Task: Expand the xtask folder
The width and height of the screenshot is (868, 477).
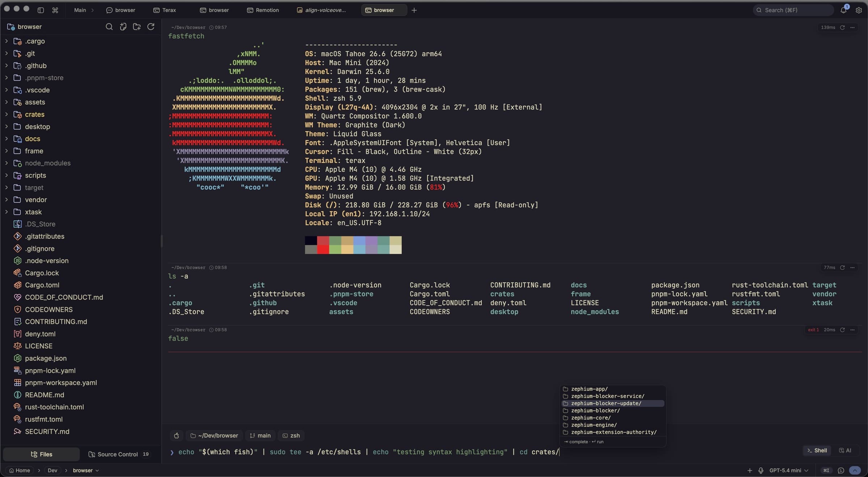Action: tap(7, 212)
